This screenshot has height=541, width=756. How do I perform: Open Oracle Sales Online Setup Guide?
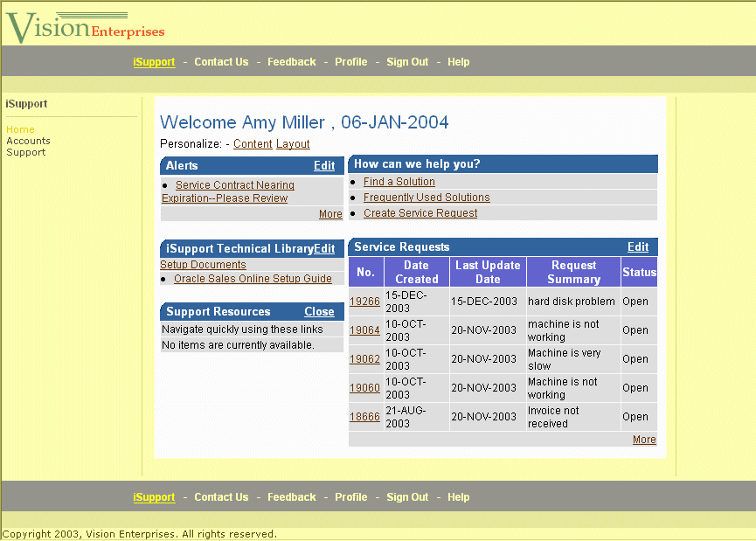click(253, 279)
